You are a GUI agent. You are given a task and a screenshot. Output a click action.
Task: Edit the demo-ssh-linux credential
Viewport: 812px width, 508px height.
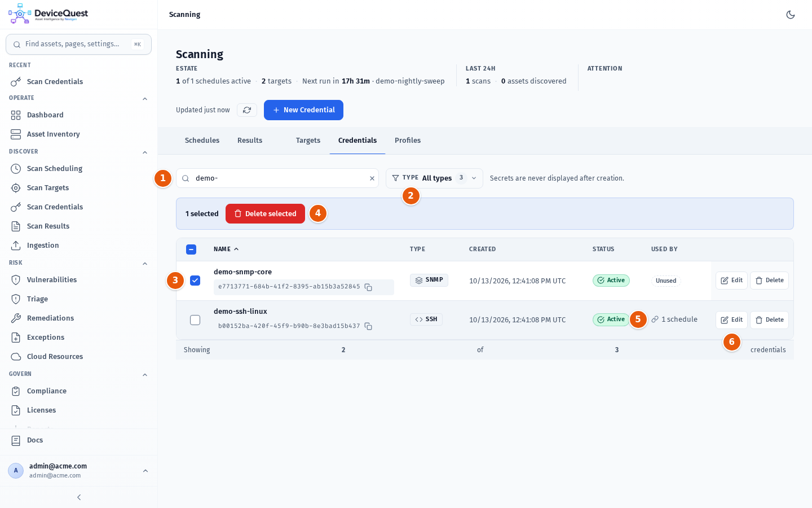pos(731,320)
